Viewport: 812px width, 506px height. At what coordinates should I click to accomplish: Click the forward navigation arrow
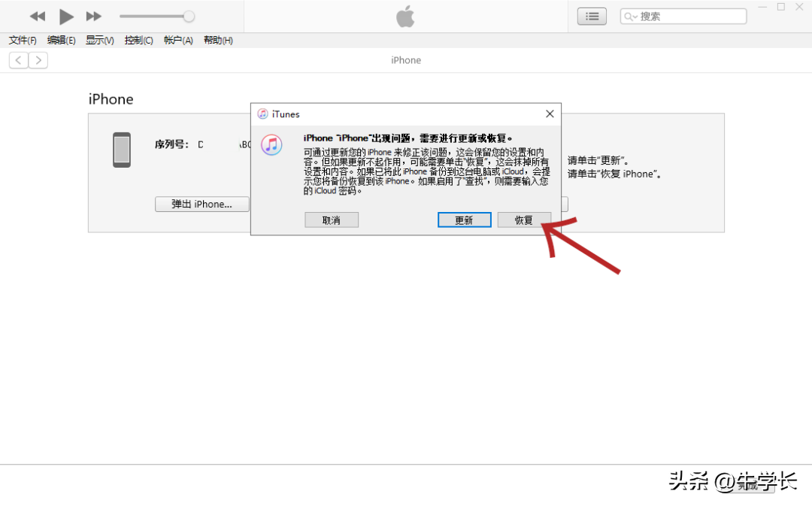pyautogui.click(x=38, y=59)
